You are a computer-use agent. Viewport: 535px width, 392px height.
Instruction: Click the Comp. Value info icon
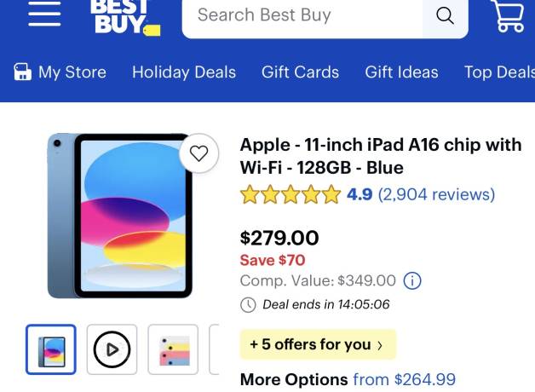coord(412,280)
